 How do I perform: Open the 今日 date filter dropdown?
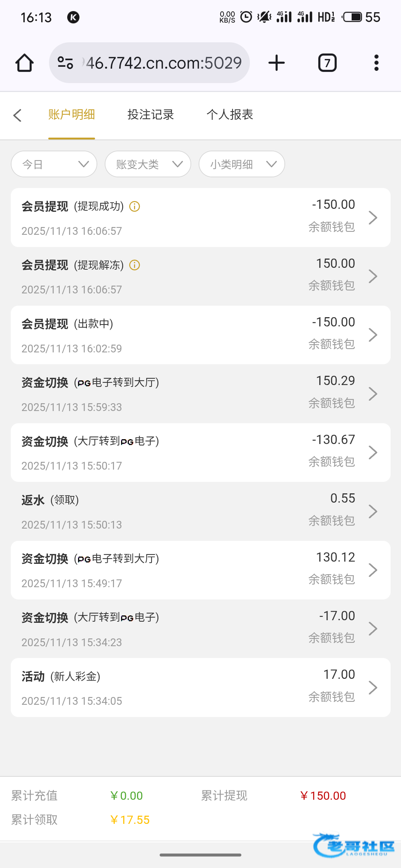click(54, 164)
